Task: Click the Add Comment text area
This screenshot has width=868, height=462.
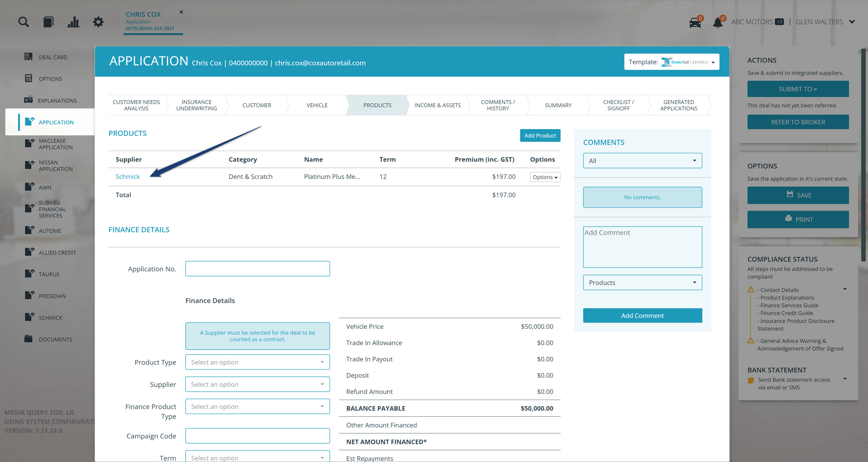Action: coord(642,247)
